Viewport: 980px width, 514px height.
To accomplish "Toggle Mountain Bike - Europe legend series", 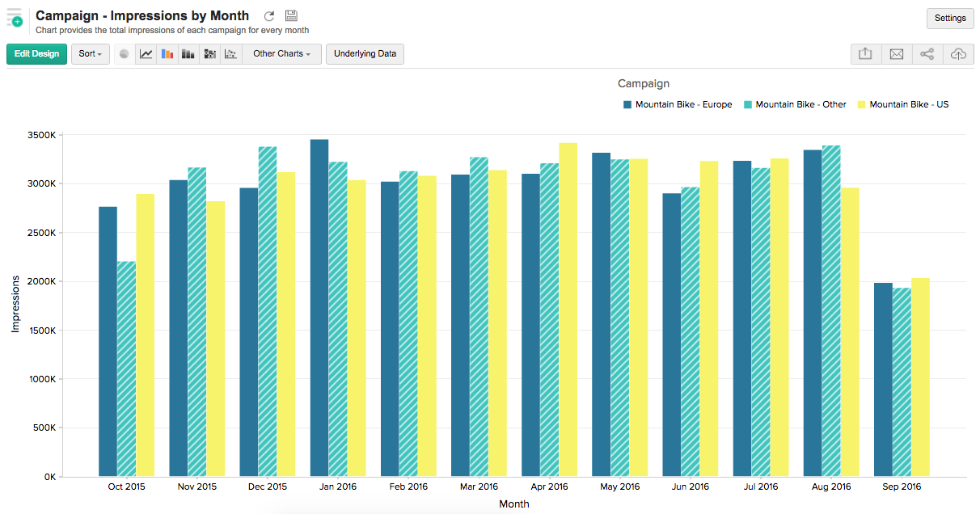I will pos(678,104).
